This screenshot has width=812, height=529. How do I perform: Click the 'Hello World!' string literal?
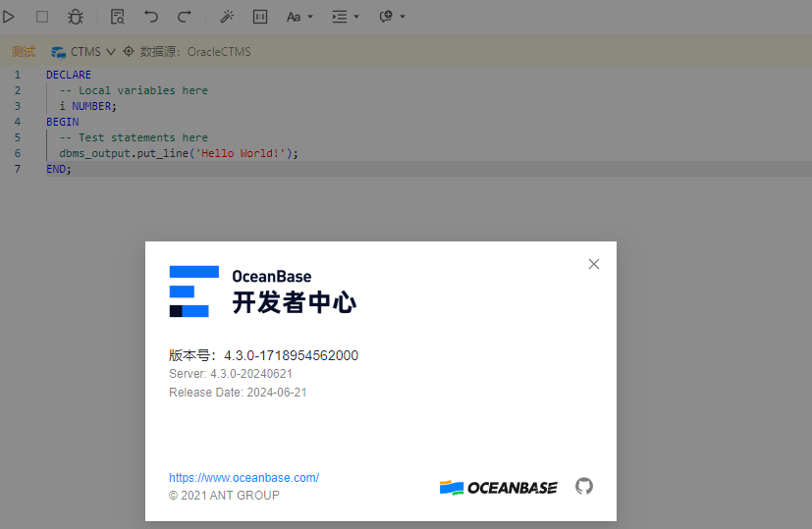coord(241,153)
